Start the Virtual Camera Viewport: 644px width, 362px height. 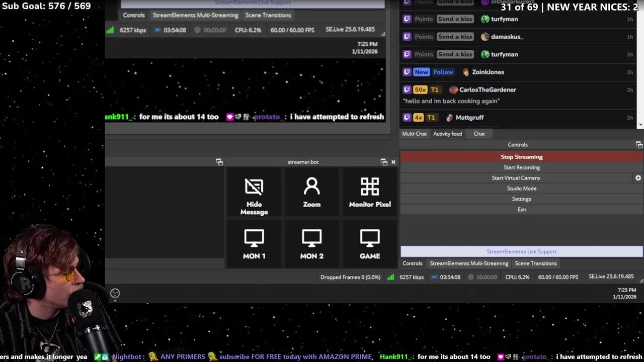coord(516,177)
